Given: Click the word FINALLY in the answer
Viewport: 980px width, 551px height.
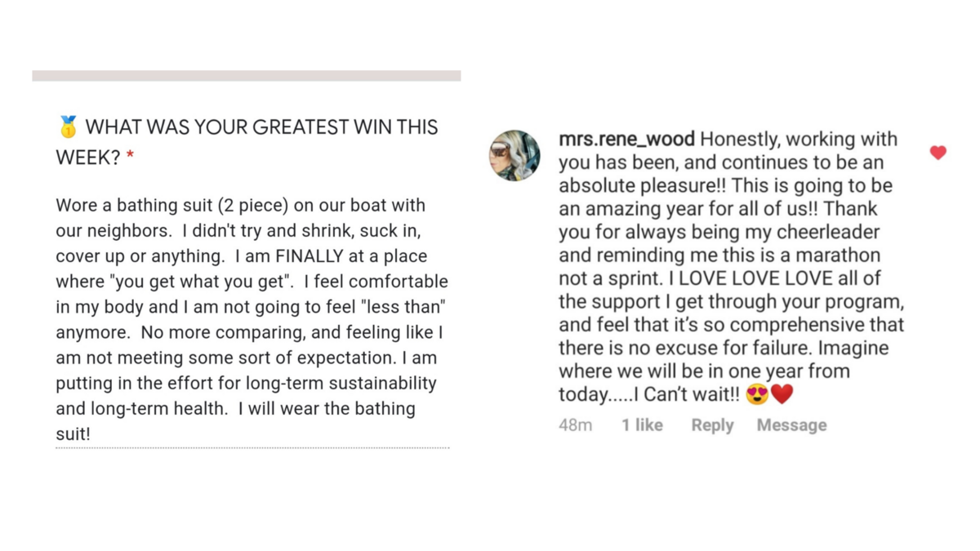Looking at the screenshot, I should click(x=309, y=256).
